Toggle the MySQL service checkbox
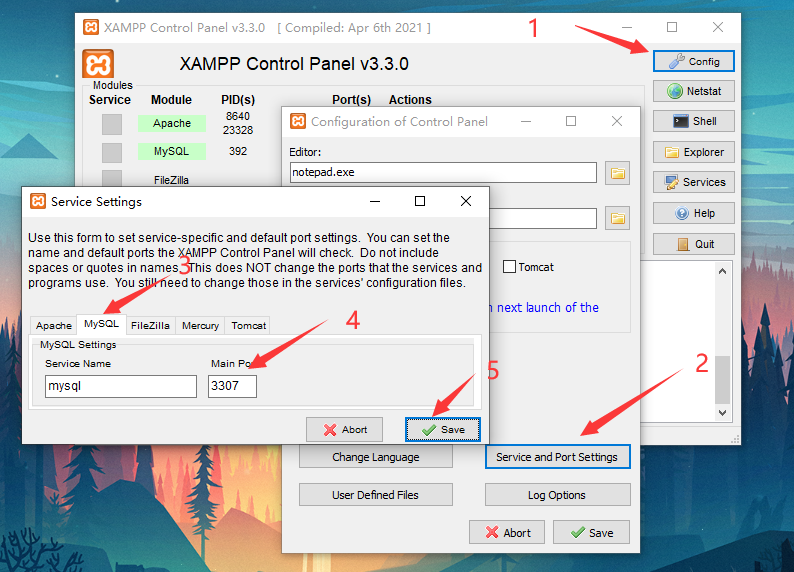 [112, 152]
